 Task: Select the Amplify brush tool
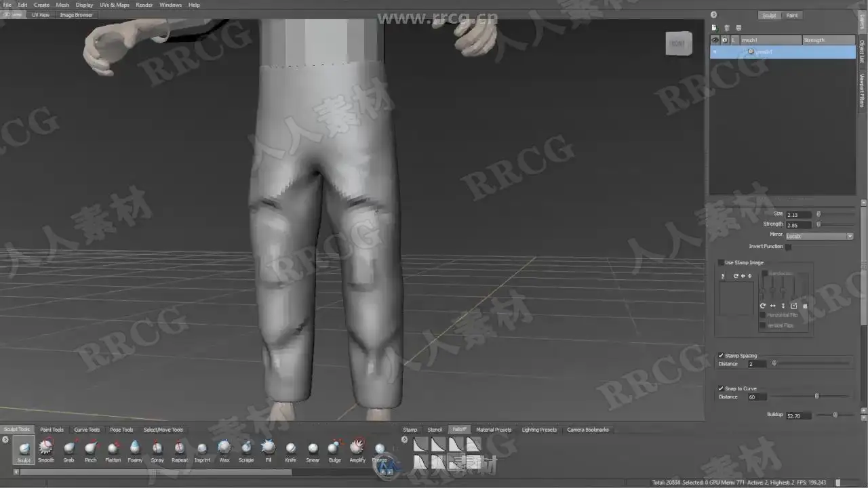pos(357,450)
